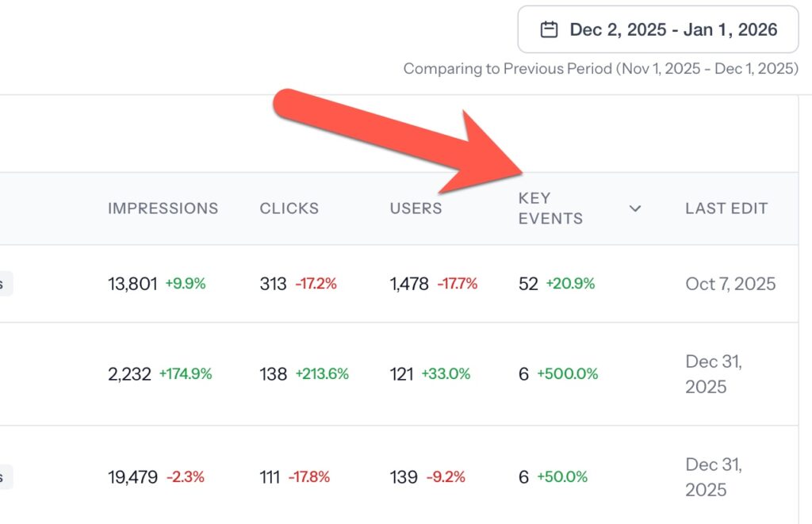Click the 111 clicks value

pyautogui.click(x=270, y=477)
